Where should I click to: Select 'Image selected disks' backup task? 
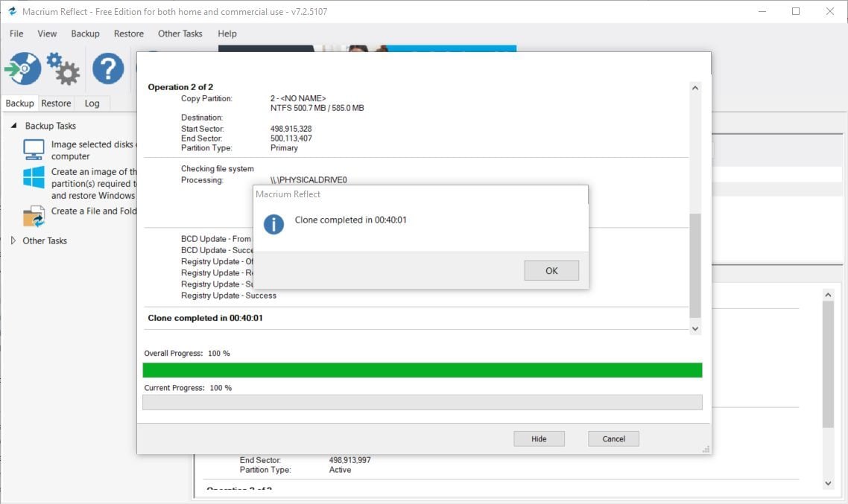coord(94,150)
